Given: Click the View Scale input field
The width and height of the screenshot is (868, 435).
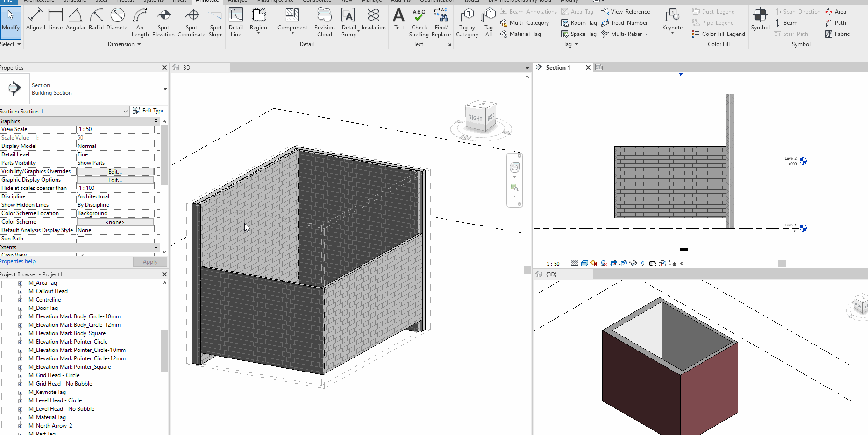Looking at the screenshot, I should pyautogui.click(x=115, y=129).
